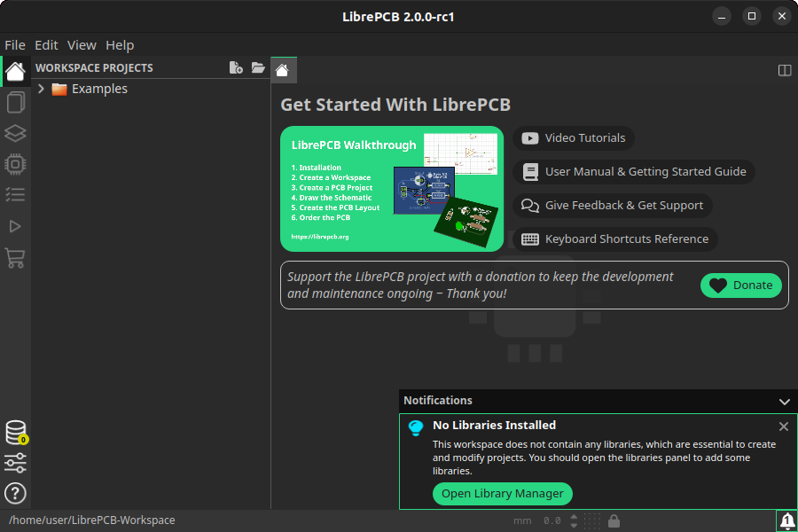Toggle the grid lock icon
The image size is (798, 532).
point(614,521)
